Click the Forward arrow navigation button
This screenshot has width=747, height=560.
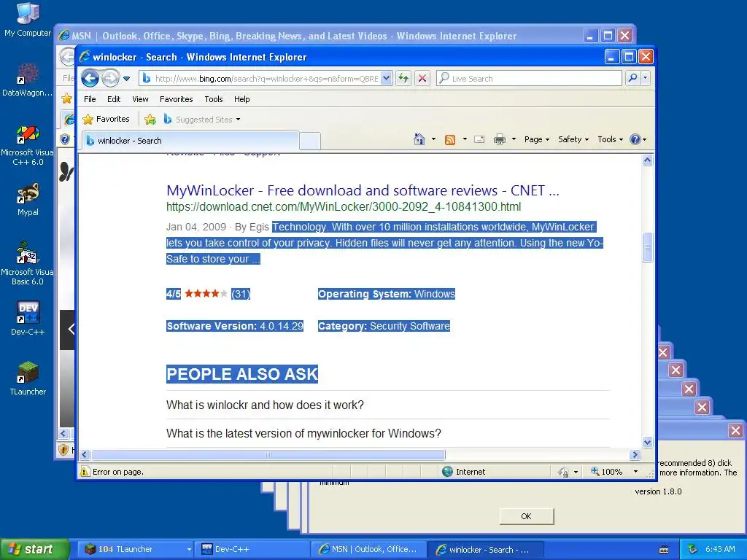[x=111, y=78]
